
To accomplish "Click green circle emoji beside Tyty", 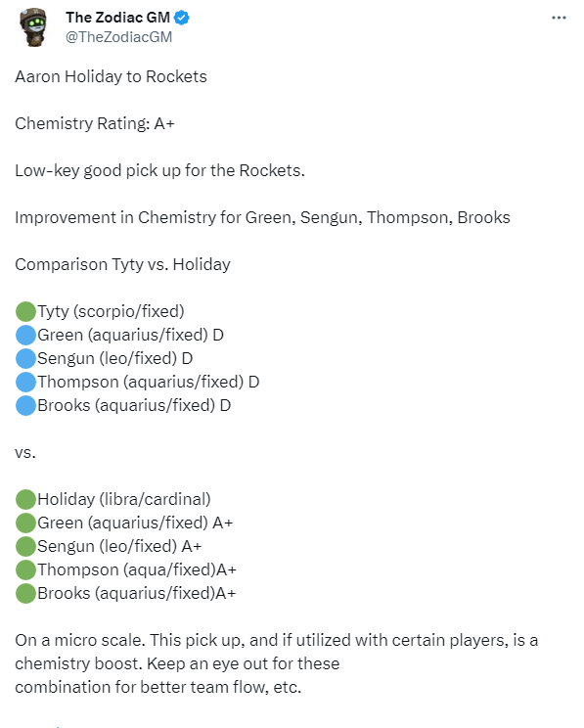I will point(25,311).
